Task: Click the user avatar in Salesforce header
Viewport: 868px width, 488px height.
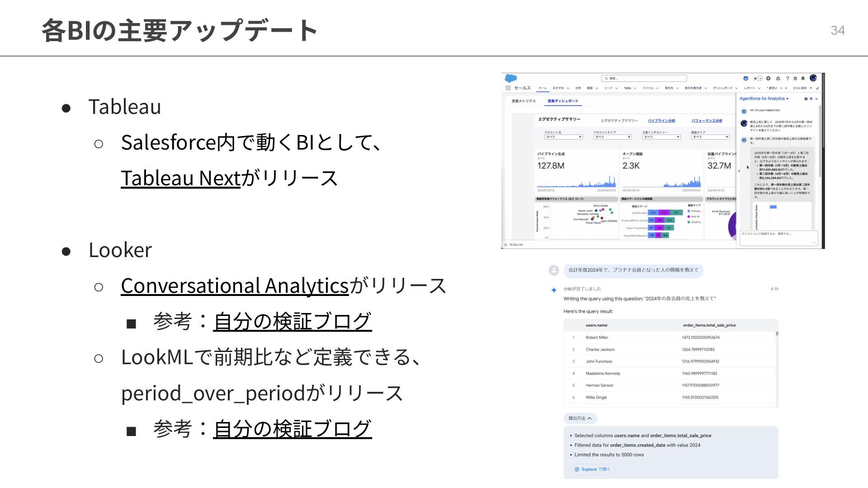Action: (x=813, y=78)
